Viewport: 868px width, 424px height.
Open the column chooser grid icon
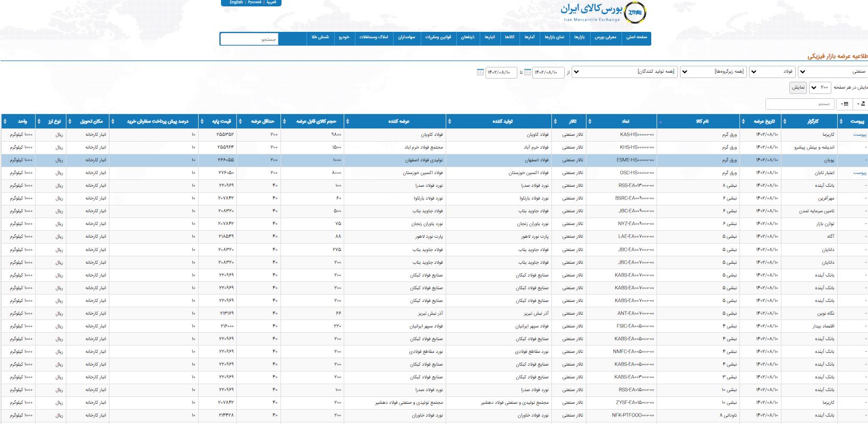pos(845,104)
